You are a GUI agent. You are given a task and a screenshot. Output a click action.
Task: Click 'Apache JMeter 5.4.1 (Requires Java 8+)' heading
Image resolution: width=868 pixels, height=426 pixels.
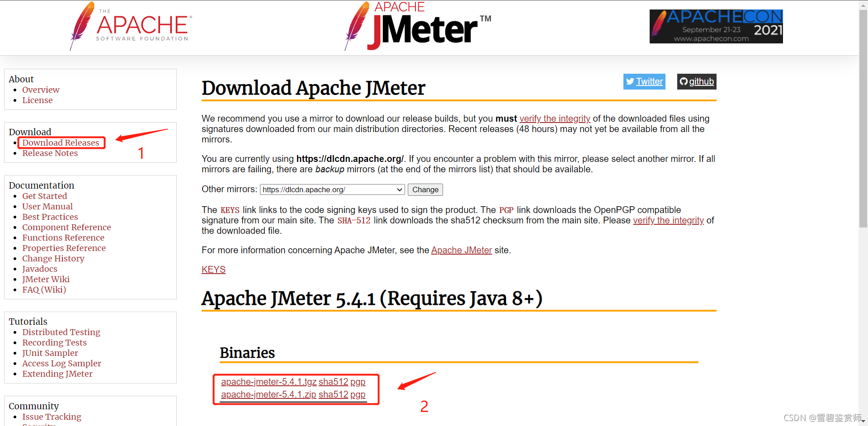coord(372,298)
